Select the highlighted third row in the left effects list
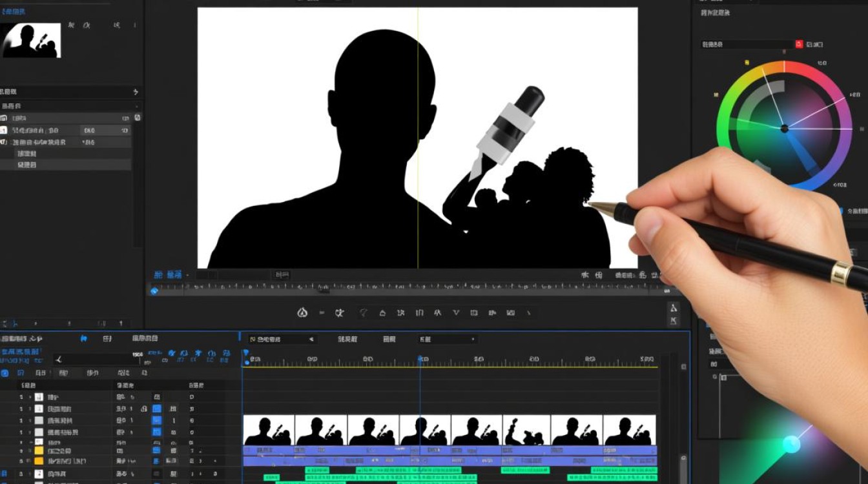 [x=66, y=142]
